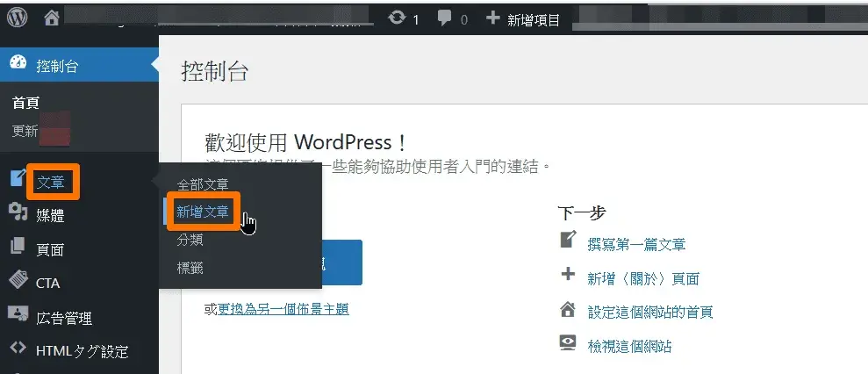
Task: Choose 標籤 from the flyout menu
Action: 190,268
